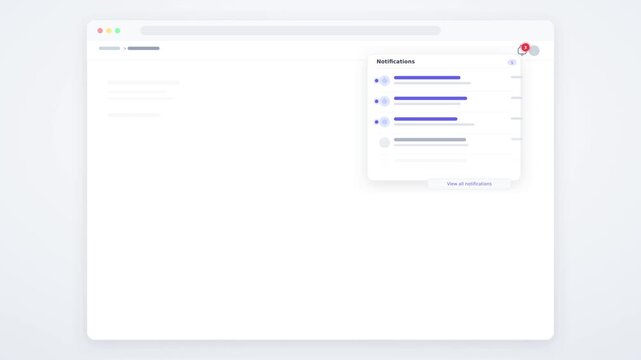
Task: Open the third unread notification
Action: [x=444, y=122]
